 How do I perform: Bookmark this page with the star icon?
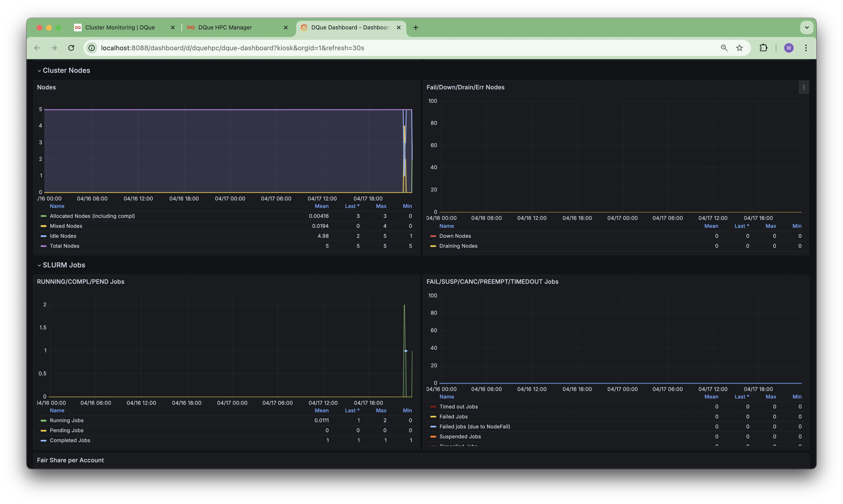click(x=739, y=48)
